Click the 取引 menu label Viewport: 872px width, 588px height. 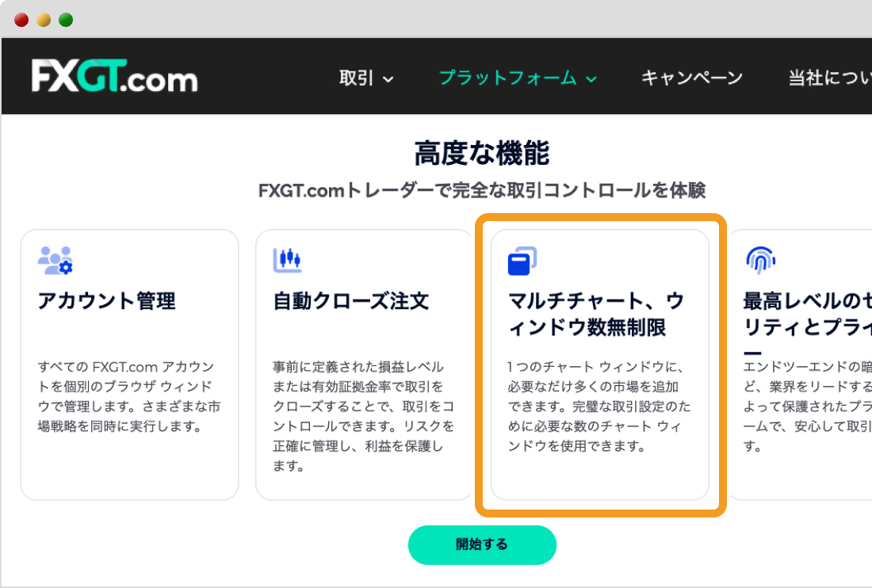point(356,78)
